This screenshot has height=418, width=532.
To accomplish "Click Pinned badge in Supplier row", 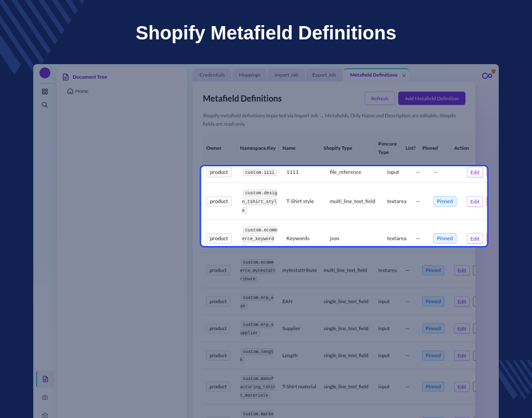I will tap(433, 328).
